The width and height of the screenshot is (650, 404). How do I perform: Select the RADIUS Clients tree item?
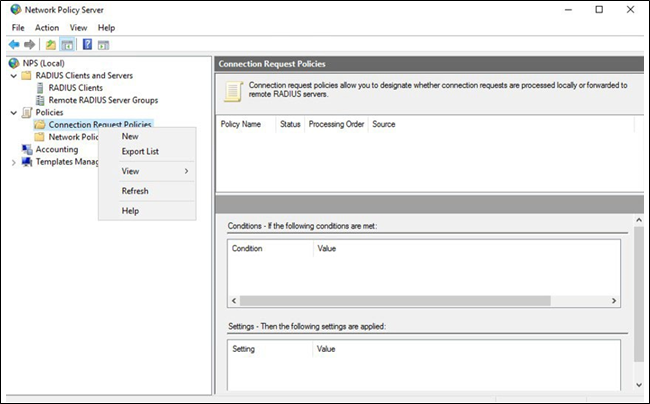[x=75, y=88]
